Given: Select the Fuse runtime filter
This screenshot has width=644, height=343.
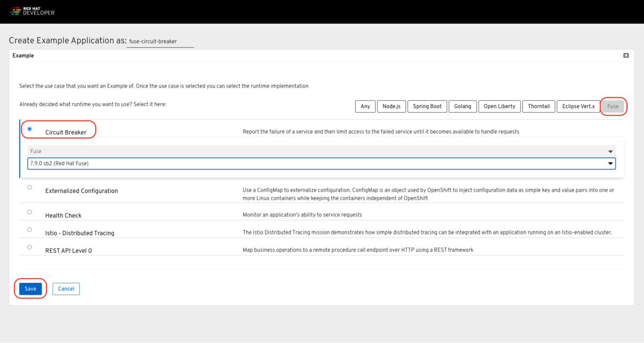Looking at the screenshot, I should tap(613, 106).
